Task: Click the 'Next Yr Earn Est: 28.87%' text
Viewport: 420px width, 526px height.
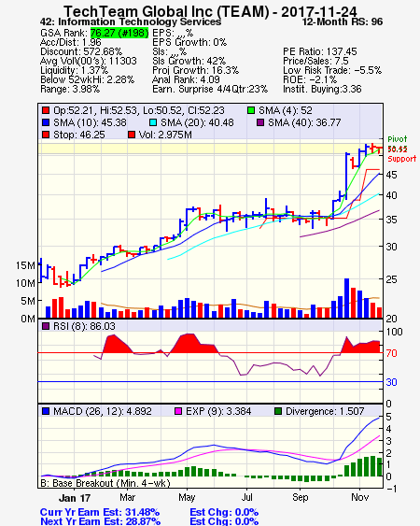Action: coord(100,521)
